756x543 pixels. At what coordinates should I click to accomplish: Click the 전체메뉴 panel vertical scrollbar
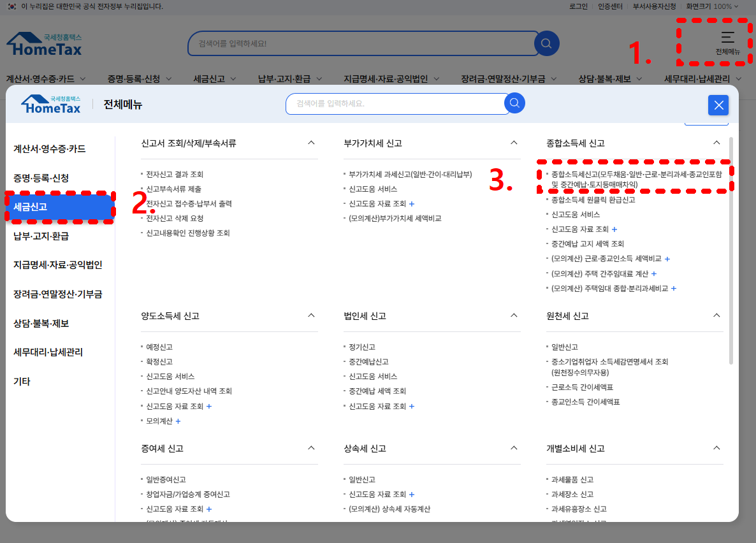[731, 250]
